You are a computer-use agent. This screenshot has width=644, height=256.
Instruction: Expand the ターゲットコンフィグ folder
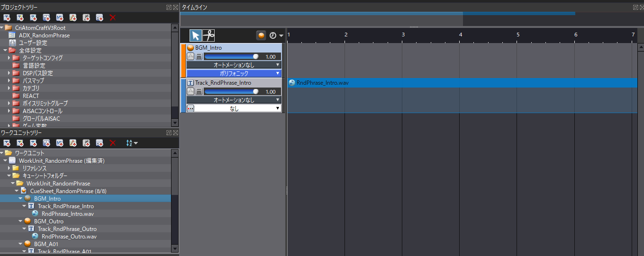pyautogui.click(x=9, y=58)
